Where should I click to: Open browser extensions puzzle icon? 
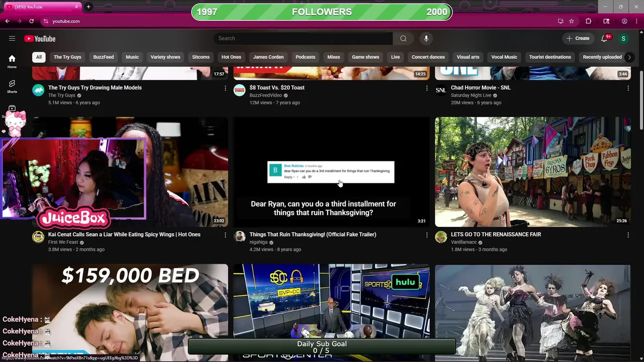click(x=588, y=21)
